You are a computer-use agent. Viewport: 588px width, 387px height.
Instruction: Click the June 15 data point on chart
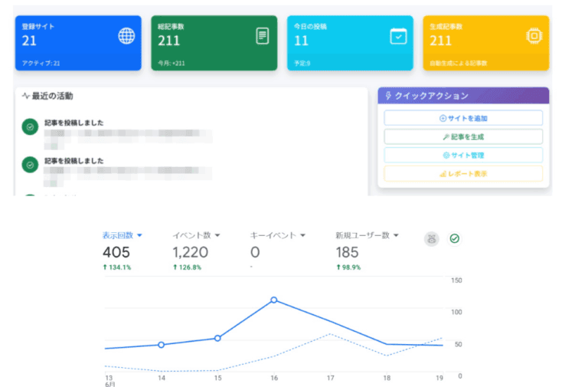point(217,338)
